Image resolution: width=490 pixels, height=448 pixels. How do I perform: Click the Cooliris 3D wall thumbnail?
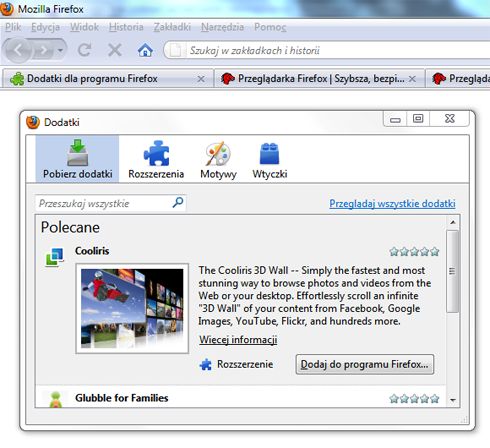(x=132, y=308)
